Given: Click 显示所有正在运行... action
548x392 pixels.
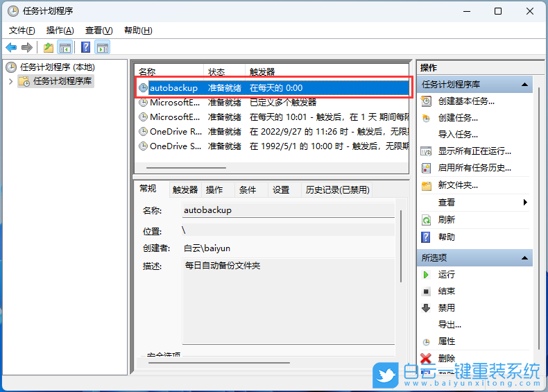Looking at the screenshot, I should pos(474,151).
